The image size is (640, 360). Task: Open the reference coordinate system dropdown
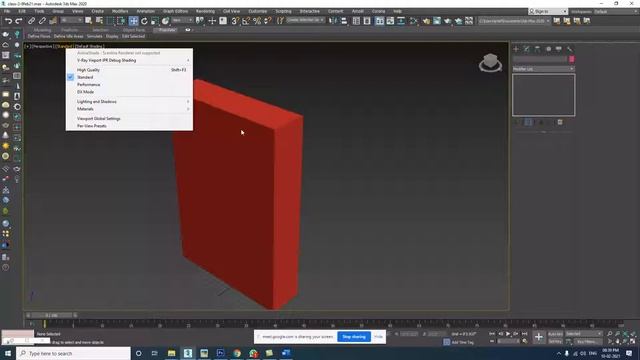point(182,20)
